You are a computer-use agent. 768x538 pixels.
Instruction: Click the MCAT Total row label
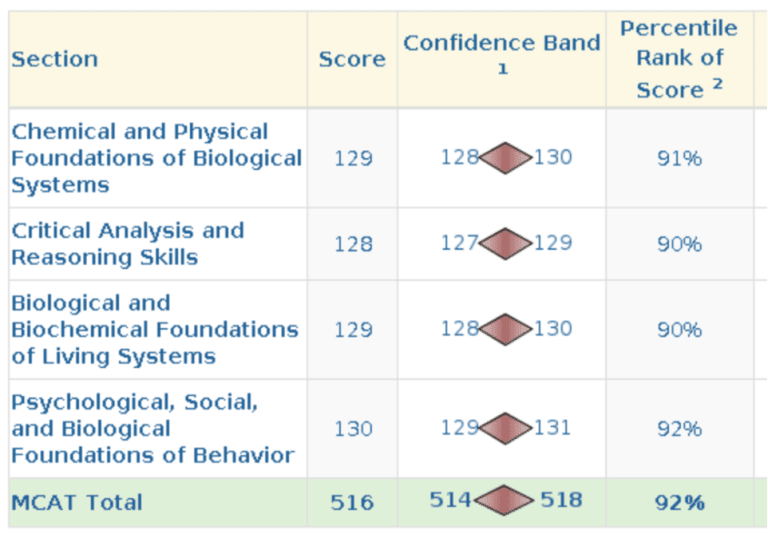coord(77,503)
